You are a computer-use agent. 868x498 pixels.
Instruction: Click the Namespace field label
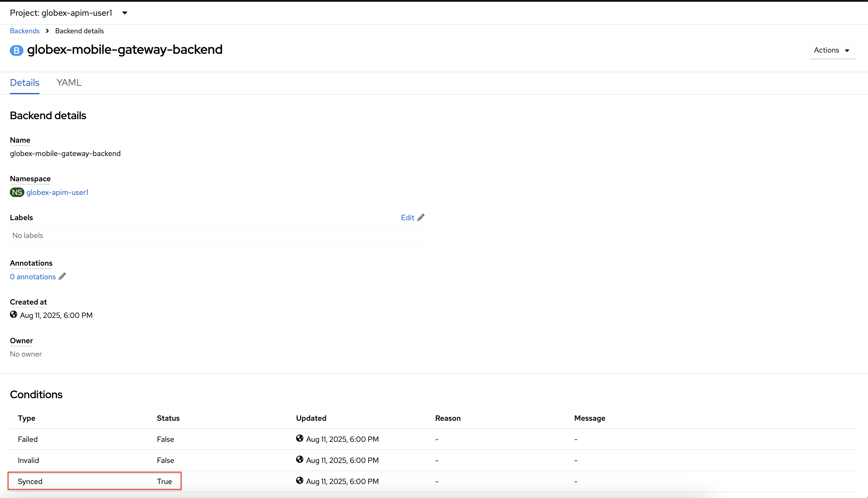[x=30, y=179]
